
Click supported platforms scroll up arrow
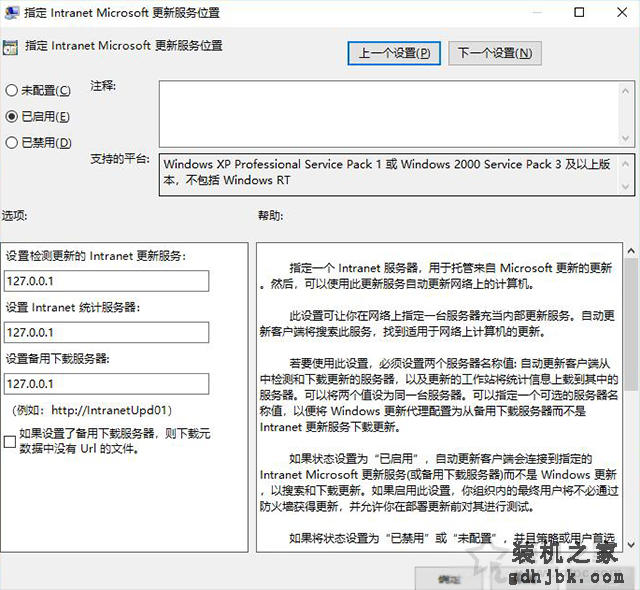625,164
